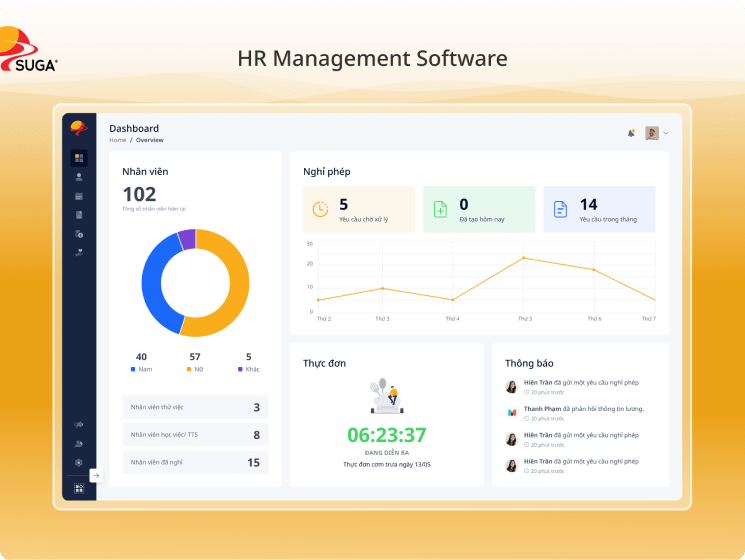
Task: Go to Home in the breadcrumb
Action: point(117,140)
